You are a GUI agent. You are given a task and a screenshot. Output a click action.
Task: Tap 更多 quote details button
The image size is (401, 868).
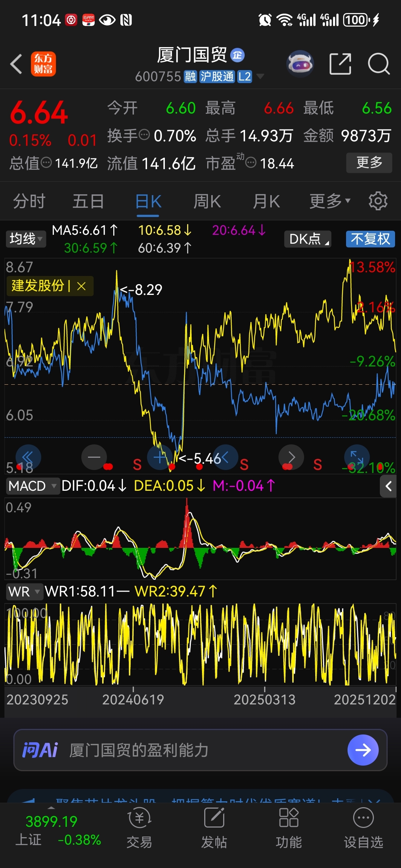point(369,162)
